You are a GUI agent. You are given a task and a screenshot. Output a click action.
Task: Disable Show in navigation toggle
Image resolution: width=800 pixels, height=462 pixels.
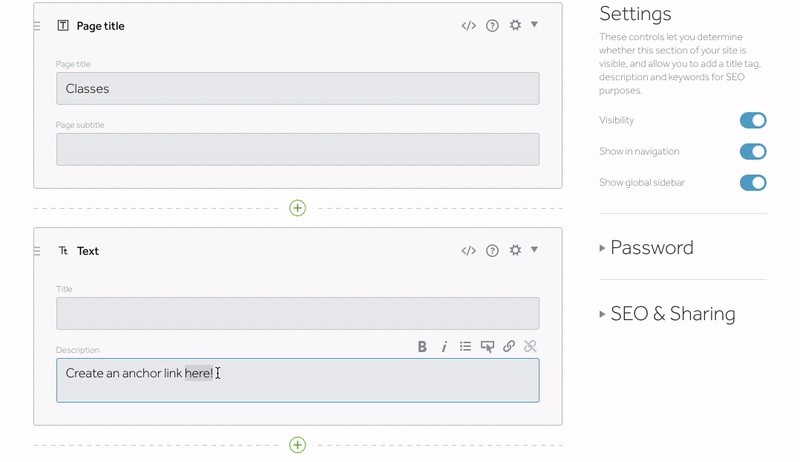[x=753, y=151]
